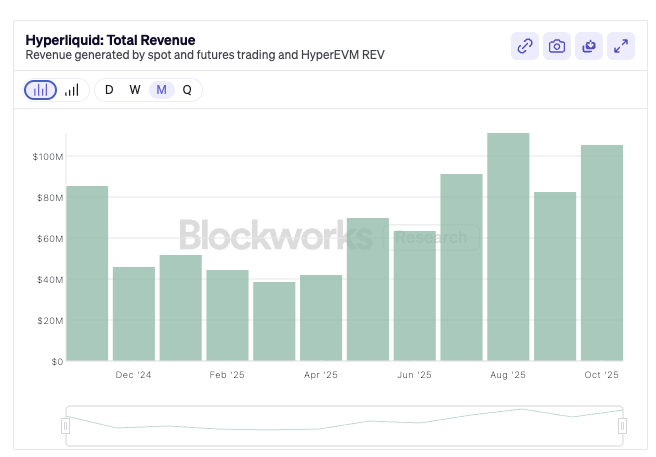The image size is (656, 457).
Task: Select the stacked bar chart view icon
Action: (x=40, y=90)
